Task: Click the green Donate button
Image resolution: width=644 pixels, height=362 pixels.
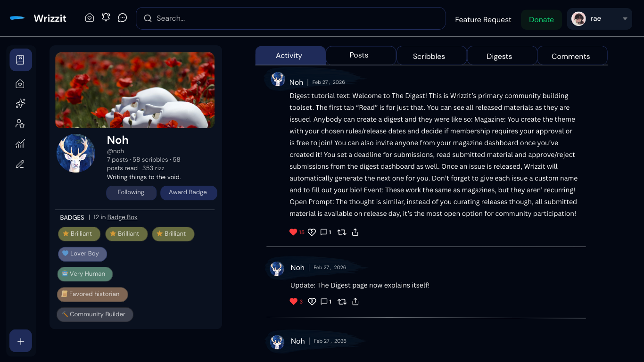Action: [541, 20]
